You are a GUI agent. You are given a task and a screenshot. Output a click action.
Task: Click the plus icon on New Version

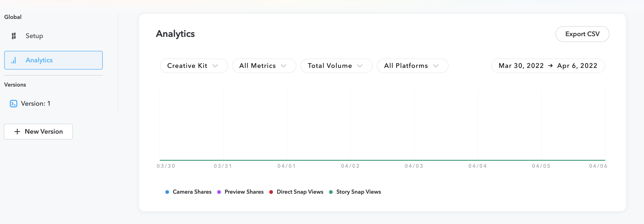[x=17, y=132]
